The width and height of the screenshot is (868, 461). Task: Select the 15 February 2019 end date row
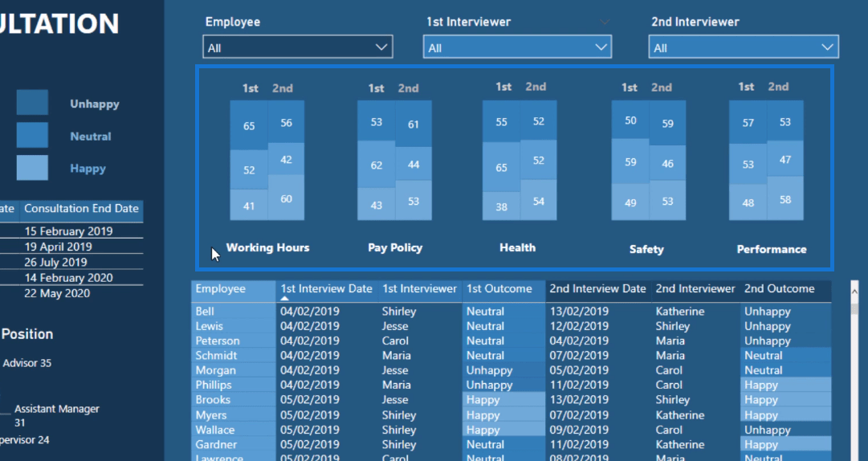click(x=68, y=231)
